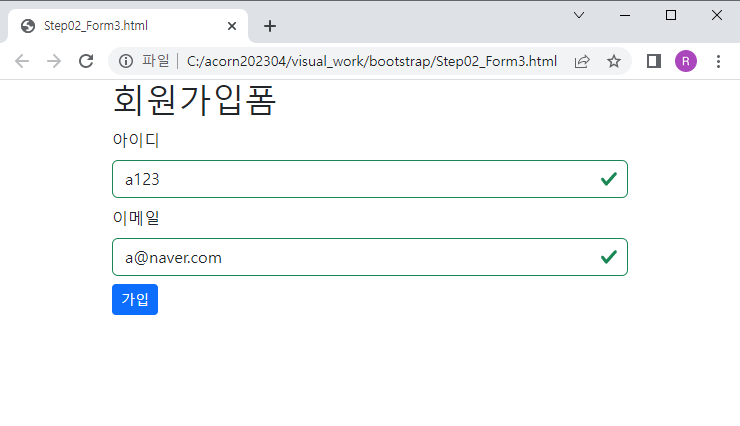Share this page using the share icon
Screen dimensions: 740x426
[582, 61]
